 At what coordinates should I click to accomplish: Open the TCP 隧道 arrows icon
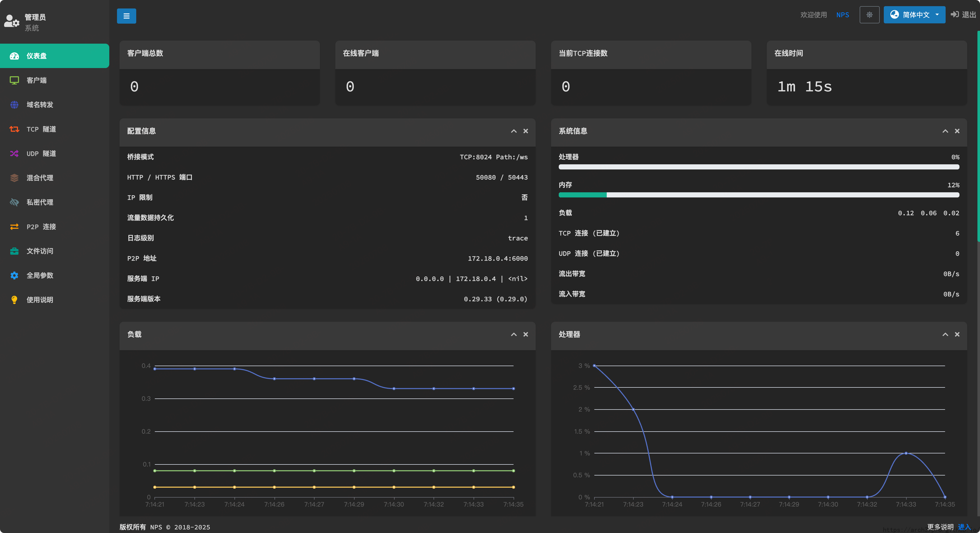(14, 129)
